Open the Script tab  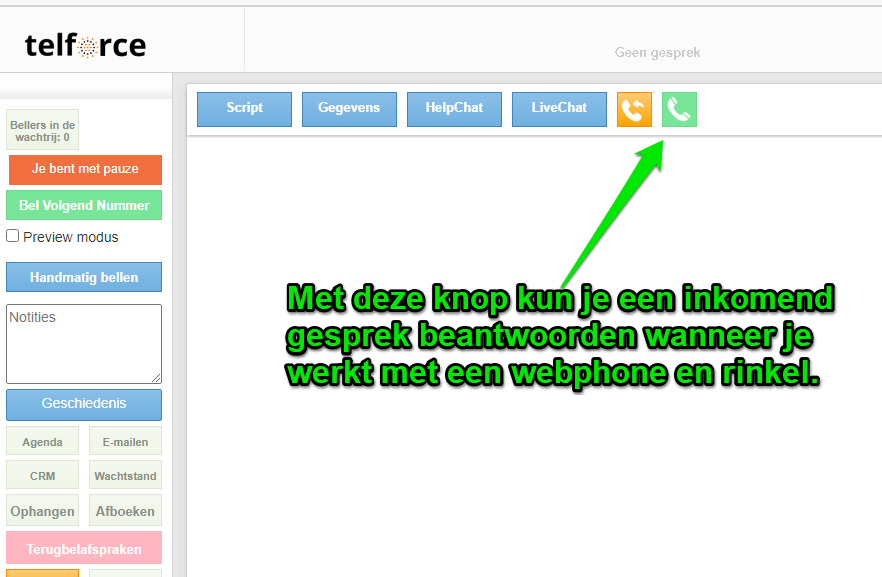(x=244, y=109)
